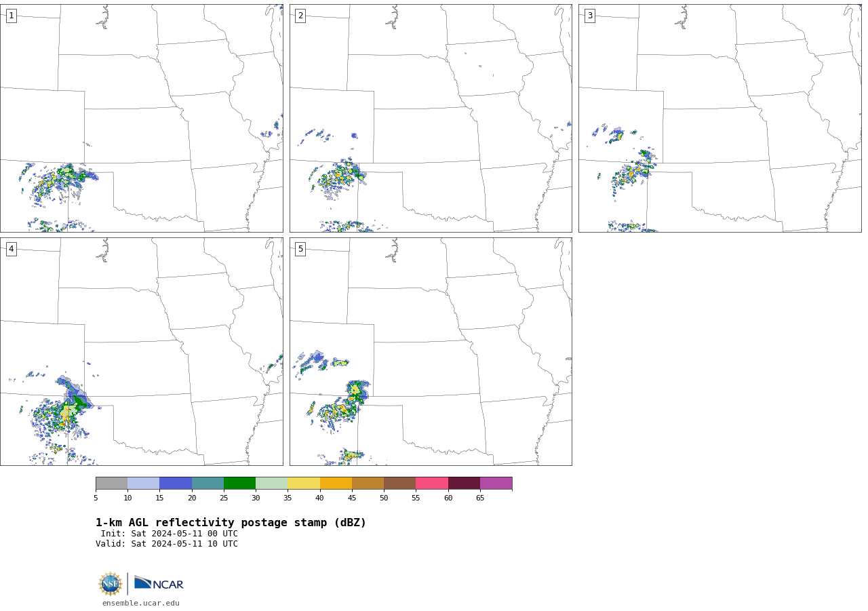The height and width of the screenshot is (611, 868).
Task: Click the colorbar tick label 35
Action: click(288, 498)
